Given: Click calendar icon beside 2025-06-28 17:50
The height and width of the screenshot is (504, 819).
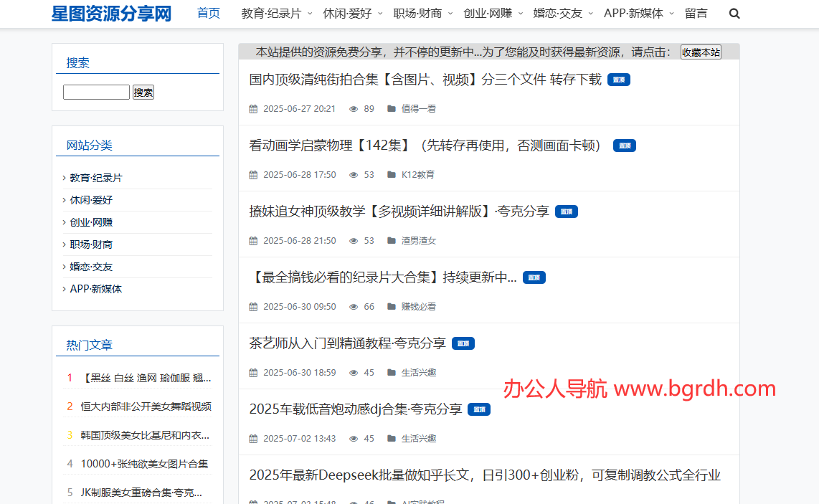Looking at the screenshot, I should (253, 175).
